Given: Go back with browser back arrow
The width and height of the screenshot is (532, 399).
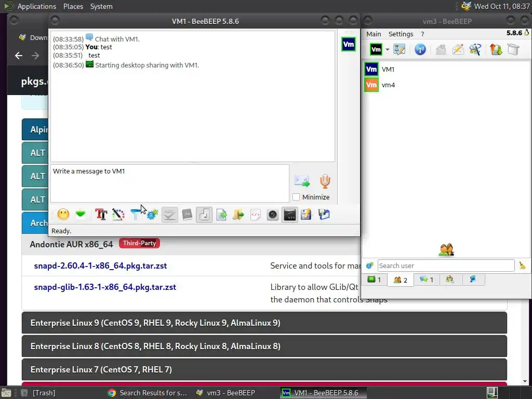Looking at the screenshot, I should tap(19, 56).
